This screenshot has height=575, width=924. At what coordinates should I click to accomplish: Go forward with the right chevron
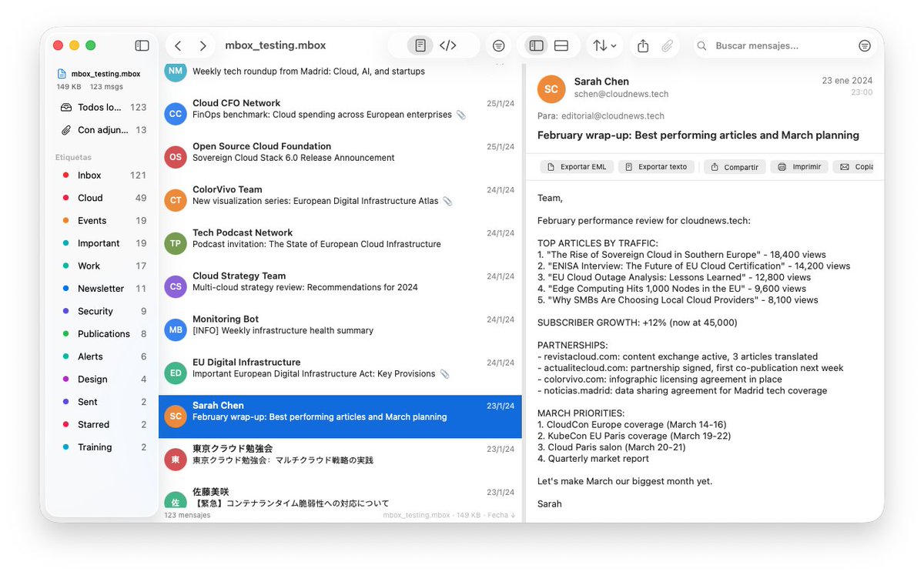pos(203,45)
